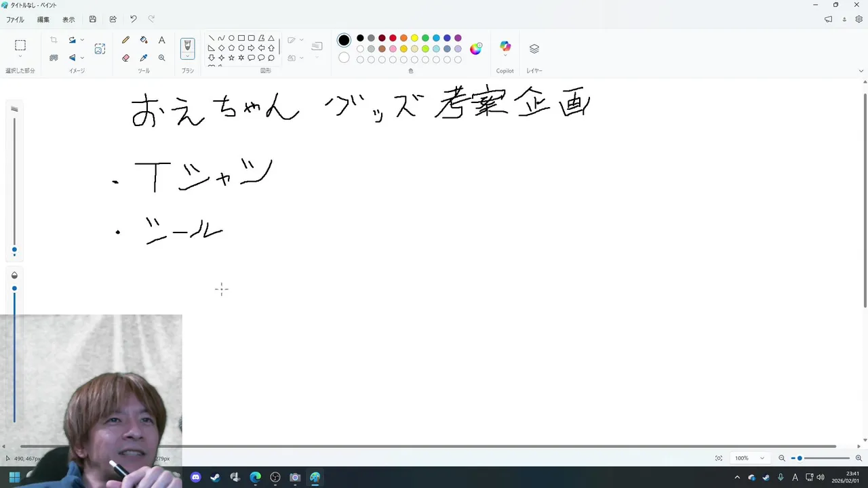Open the ファイル menu
This screenshot has height=488, width=868.
click(x=15, y=20)
